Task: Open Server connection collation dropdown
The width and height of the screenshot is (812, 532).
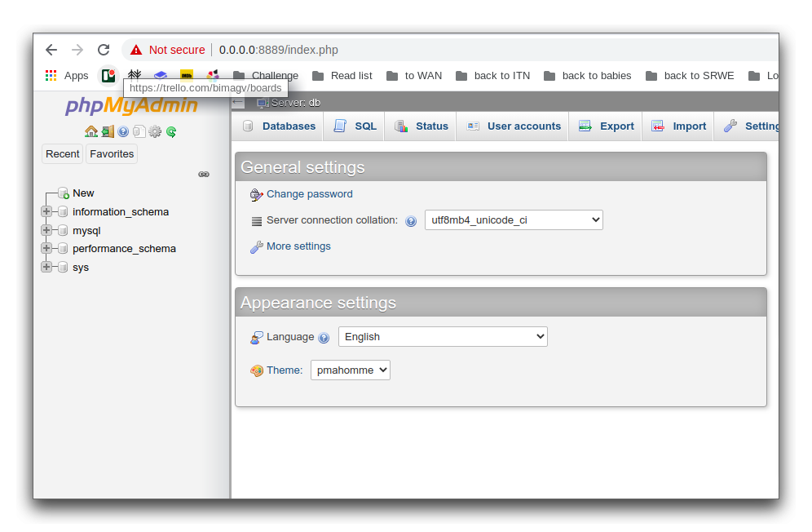Action: (514, 219)
